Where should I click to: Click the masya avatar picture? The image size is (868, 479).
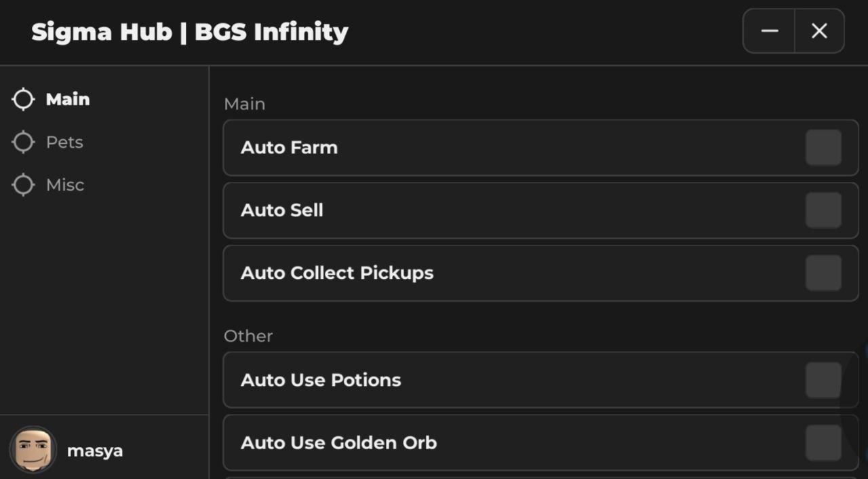[33, 450]
